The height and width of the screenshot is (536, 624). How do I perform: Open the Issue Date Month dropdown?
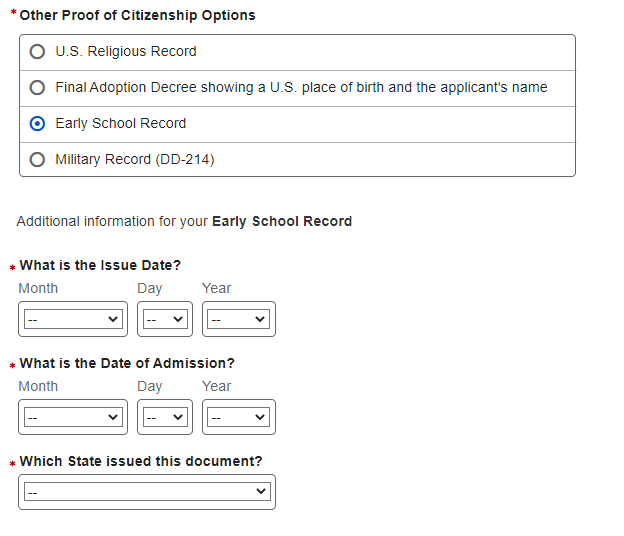(73, 319)
